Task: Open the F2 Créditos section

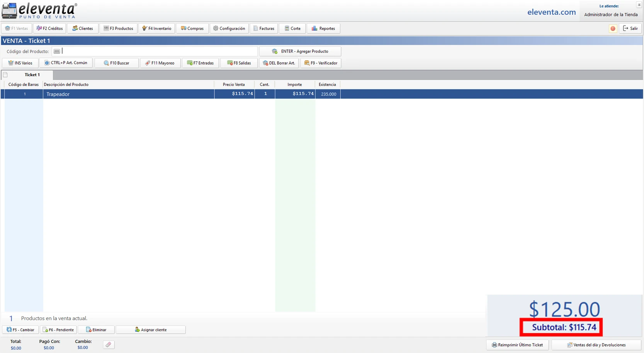Action: coord(50,29)
